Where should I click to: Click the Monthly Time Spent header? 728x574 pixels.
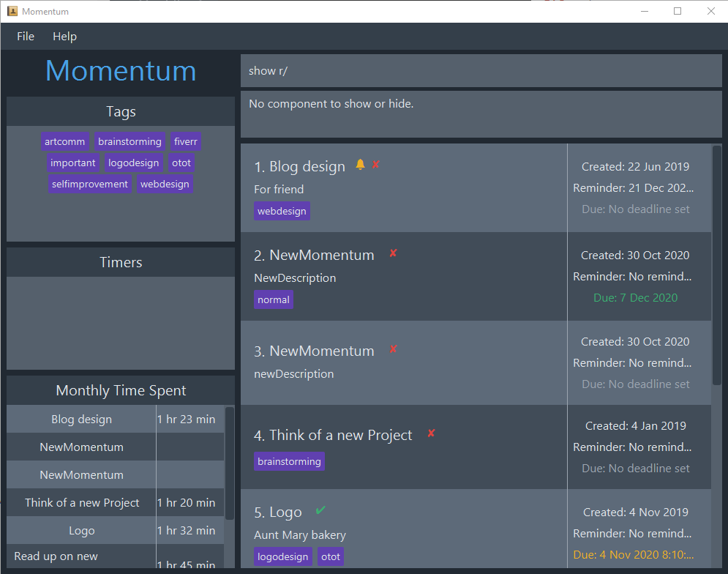pos(121,390)
